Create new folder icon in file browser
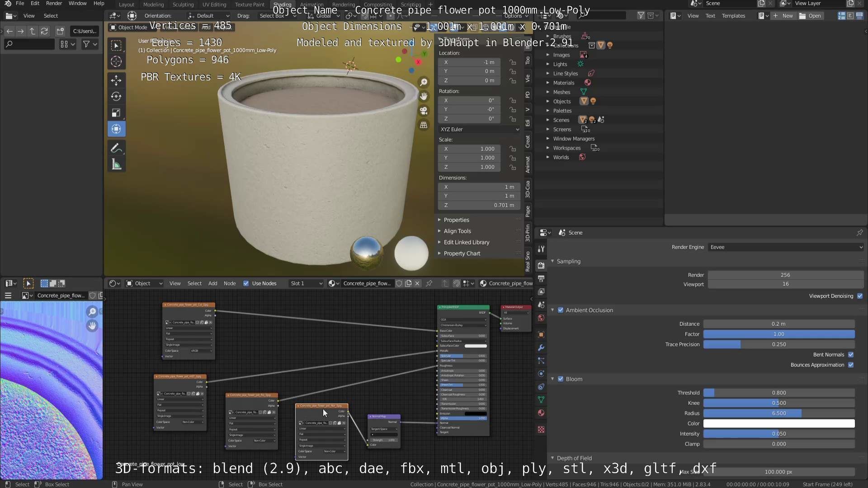The image size is (868, 488). tap(60, 31)
